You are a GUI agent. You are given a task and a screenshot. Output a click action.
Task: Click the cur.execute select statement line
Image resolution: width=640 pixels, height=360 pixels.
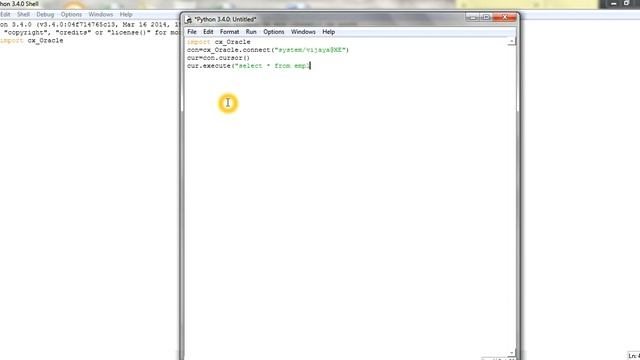249,66
